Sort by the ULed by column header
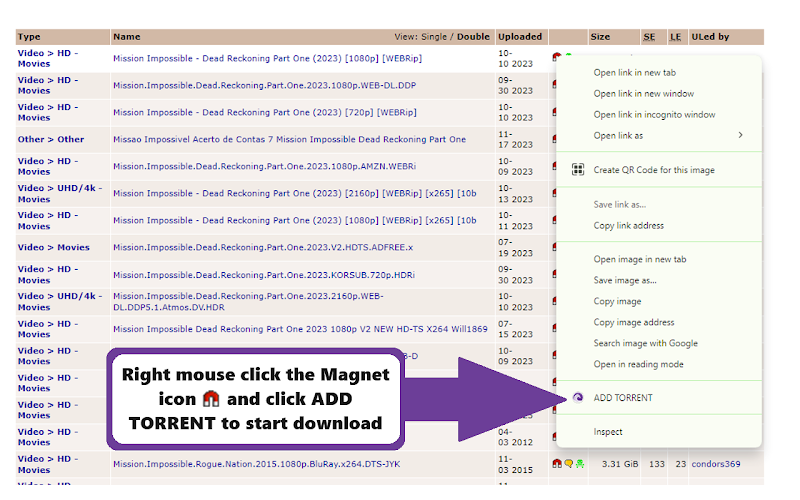The image size is (800, 500). coord(710,37)
